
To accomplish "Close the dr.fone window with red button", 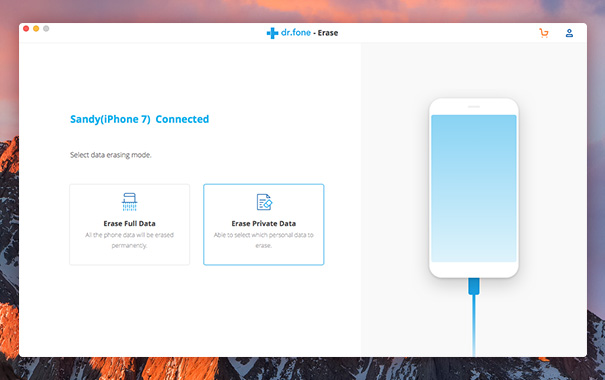I will point(26,29).
